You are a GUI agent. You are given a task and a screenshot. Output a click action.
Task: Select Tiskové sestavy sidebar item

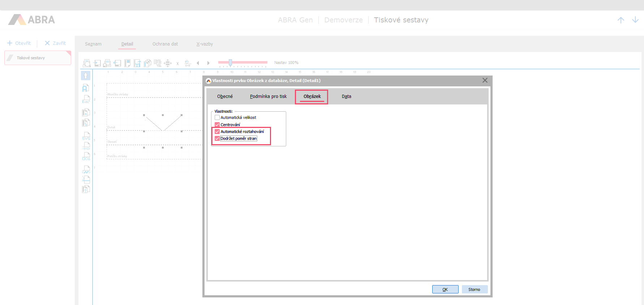(x=38, y=58)
